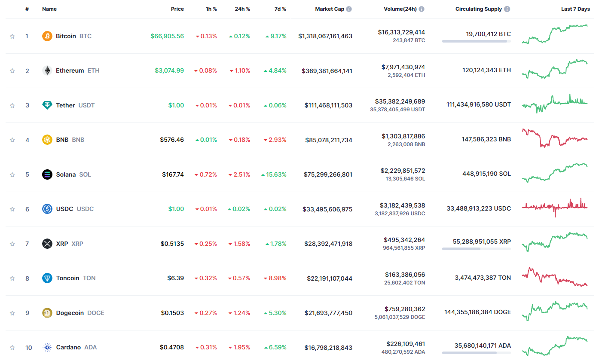Image resolution: width=602 pixels, height=364 pixels.
Task: Click the BNB coin logo
Action: [47, 140]
